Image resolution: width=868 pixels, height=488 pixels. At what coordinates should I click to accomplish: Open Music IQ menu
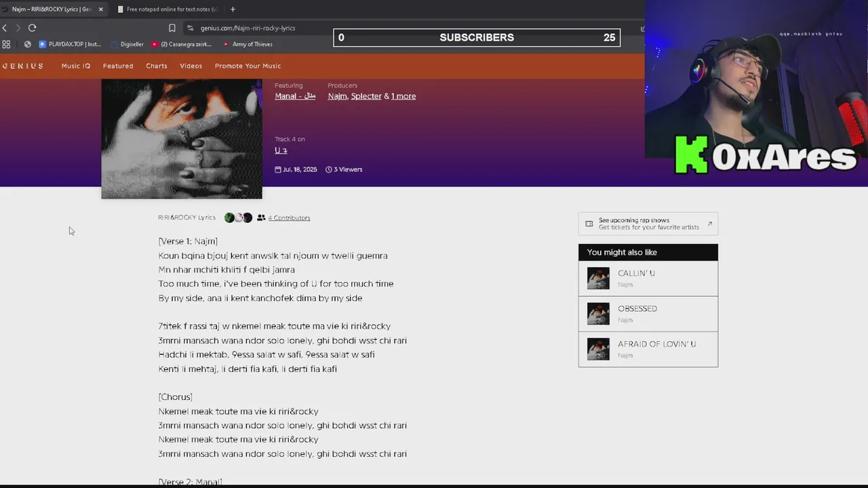coord(76,66)
